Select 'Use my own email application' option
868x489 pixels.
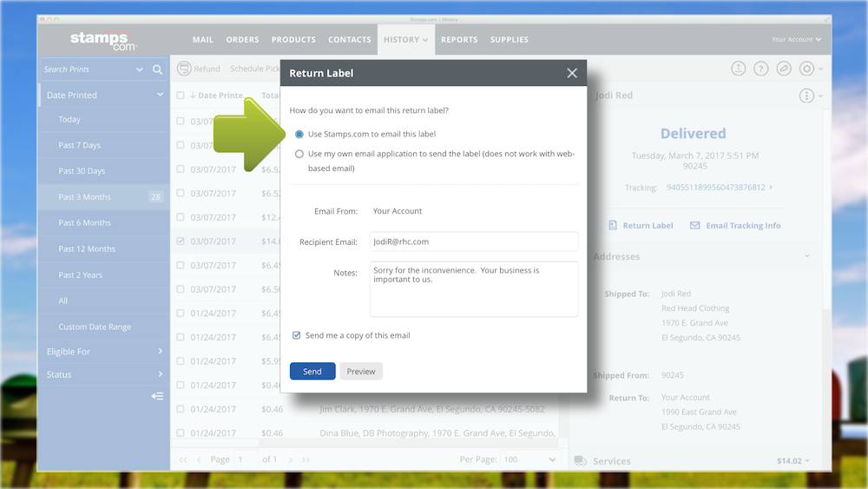299,154
